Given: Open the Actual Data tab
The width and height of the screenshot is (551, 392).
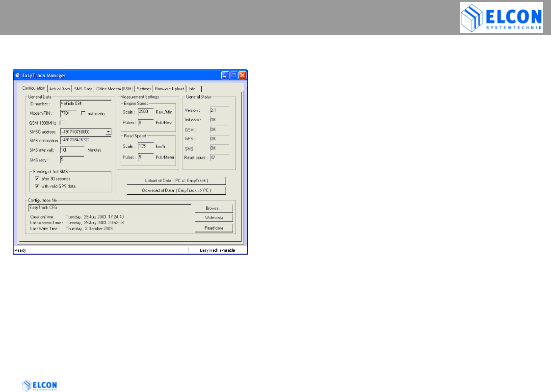Looking at the screenshot, I should coord(59,89).
